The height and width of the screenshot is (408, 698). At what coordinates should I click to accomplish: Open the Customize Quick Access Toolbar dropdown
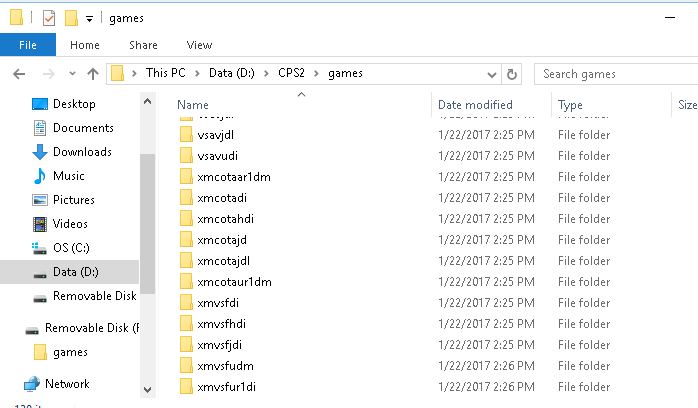tap(89, 19)
